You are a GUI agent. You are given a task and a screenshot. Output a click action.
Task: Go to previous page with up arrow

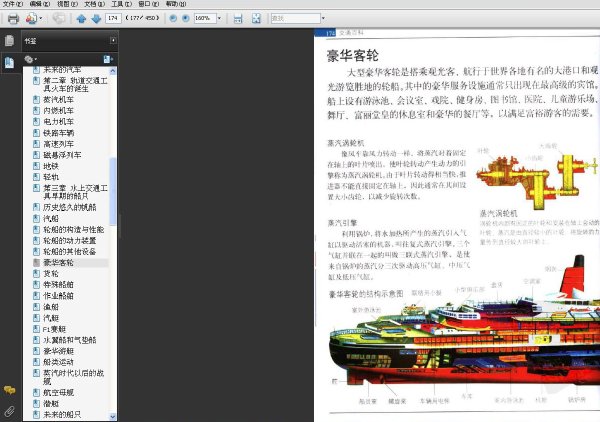[81, 18]
